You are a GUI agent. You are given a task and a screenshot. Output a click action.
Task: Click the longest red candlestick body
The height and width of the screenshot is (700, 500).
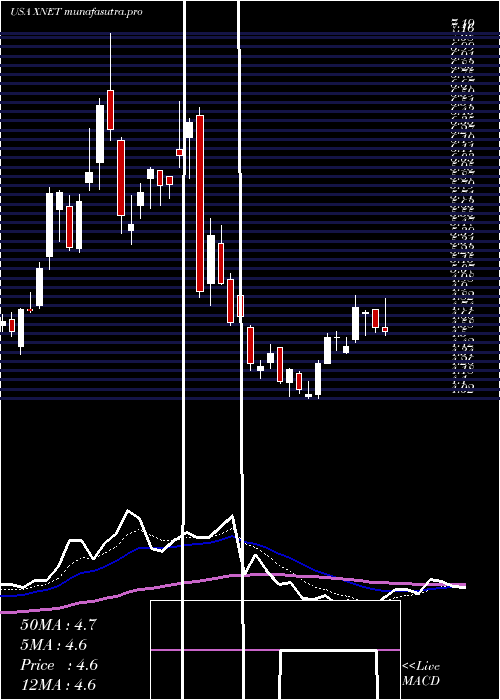pyautogui.click(x=200, y=204)
